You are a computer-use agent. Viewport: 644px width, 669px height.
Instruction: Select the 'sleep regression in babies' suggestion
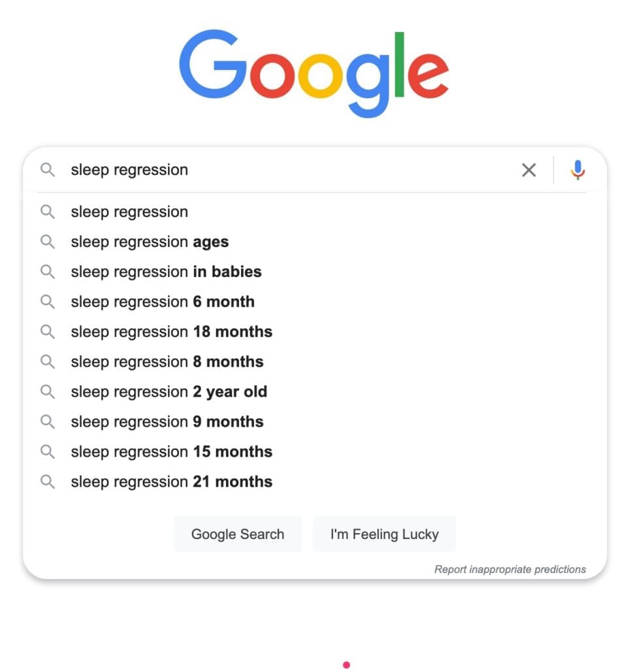(166, 272)
